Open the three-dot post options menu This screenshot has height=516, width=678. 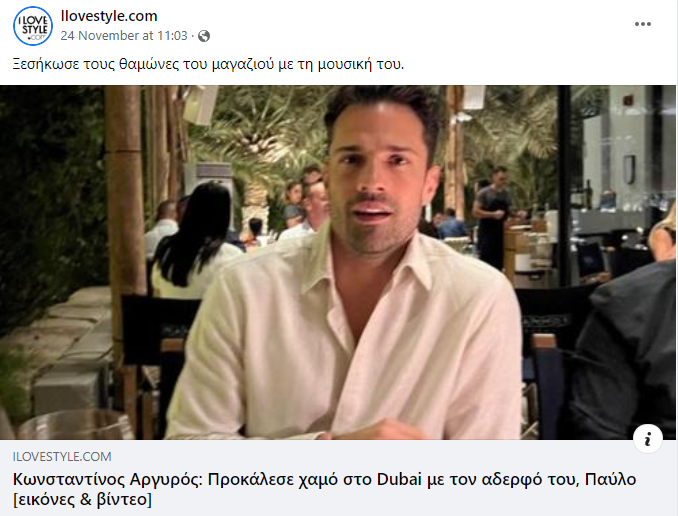coord(643,24)
